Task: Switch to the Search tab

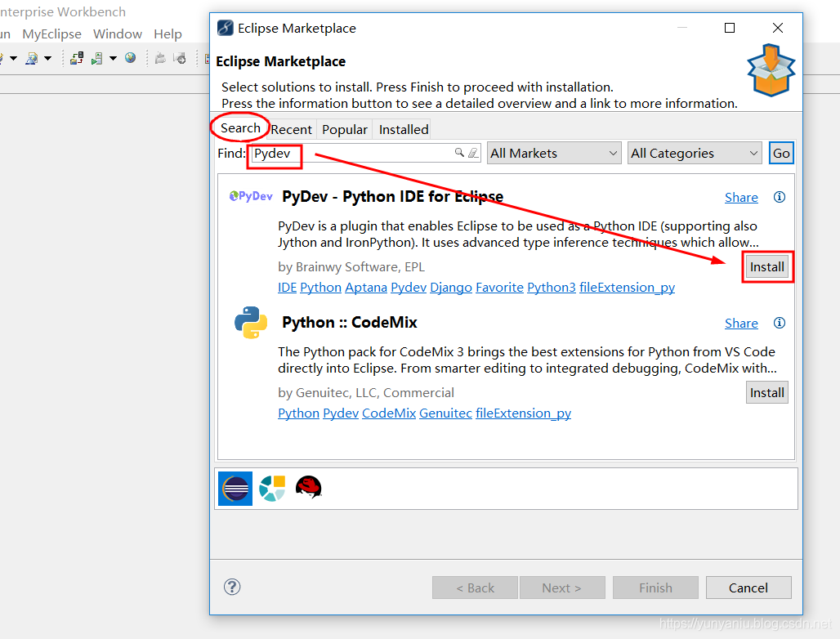Action: pos(240,128)
